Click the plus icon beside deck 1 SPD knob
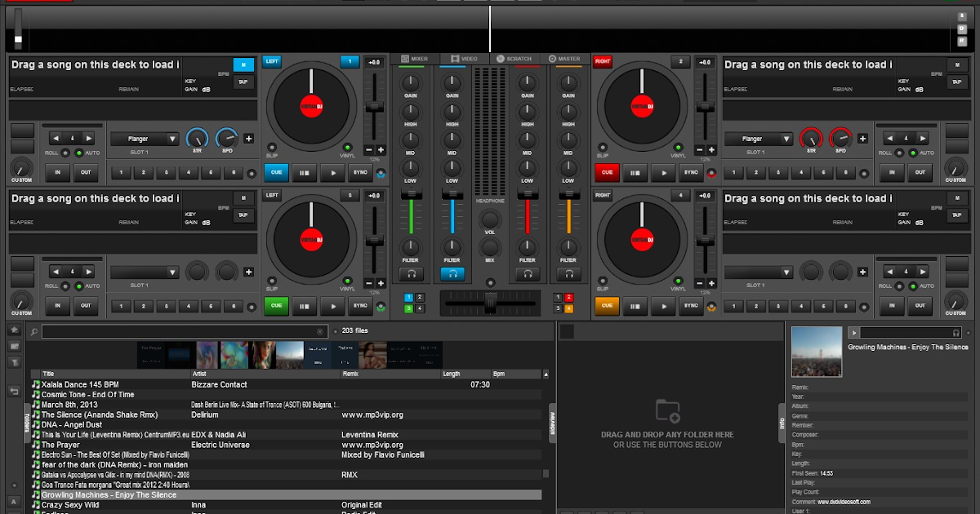980x514 pixels. click(x=248, y=139)
